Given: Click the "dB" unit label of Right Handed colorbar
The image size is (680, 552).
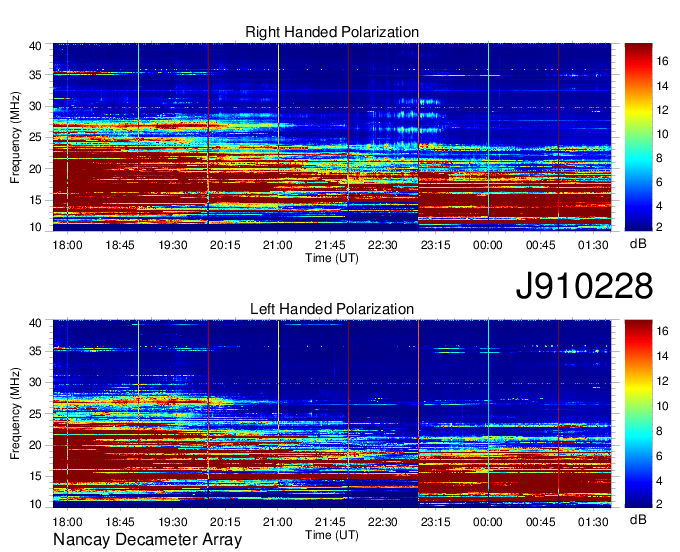Looking at the screenshot, I should [x=638, y=244].
